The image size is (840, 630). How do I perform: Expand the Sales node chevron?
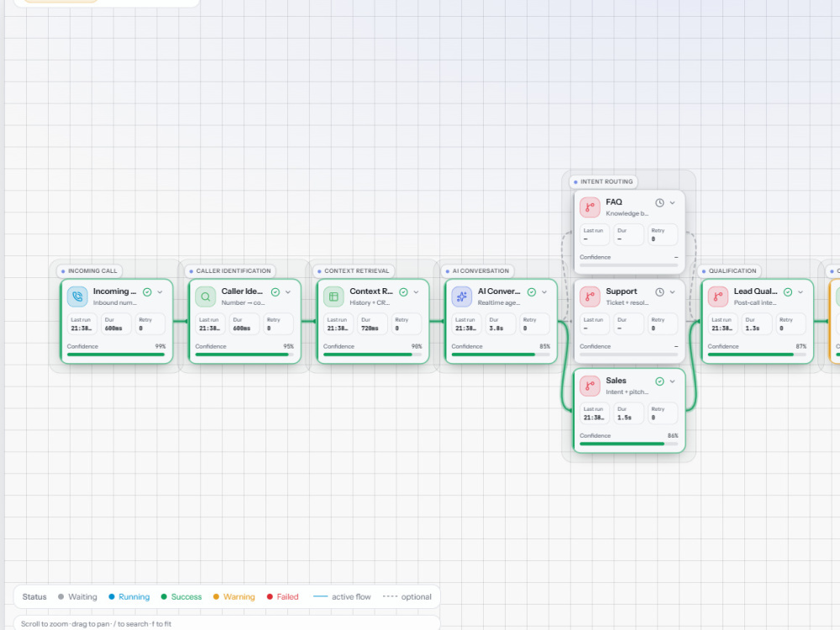(672, 381)
